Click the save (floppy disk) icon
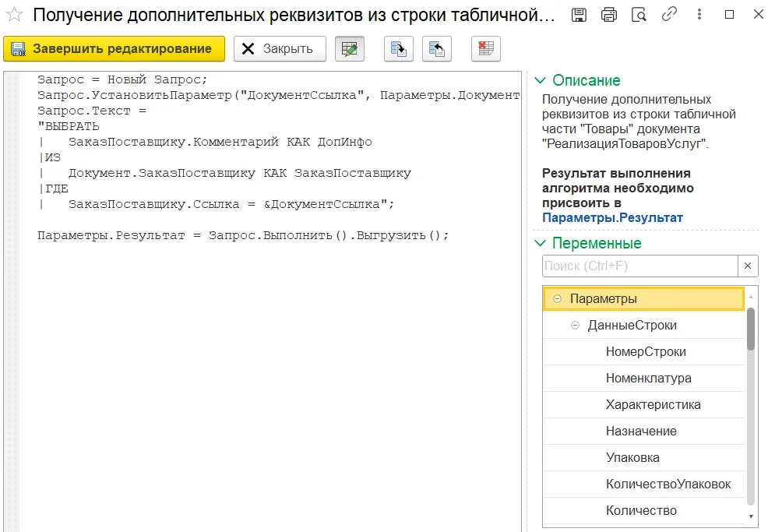The image size is (768, 532). (579, 15)
